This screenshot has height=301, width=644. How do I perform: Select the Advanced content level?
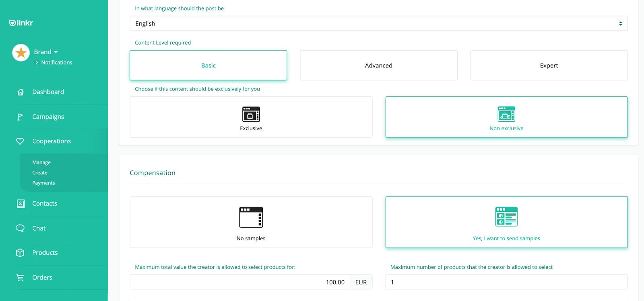coord(378,66)
